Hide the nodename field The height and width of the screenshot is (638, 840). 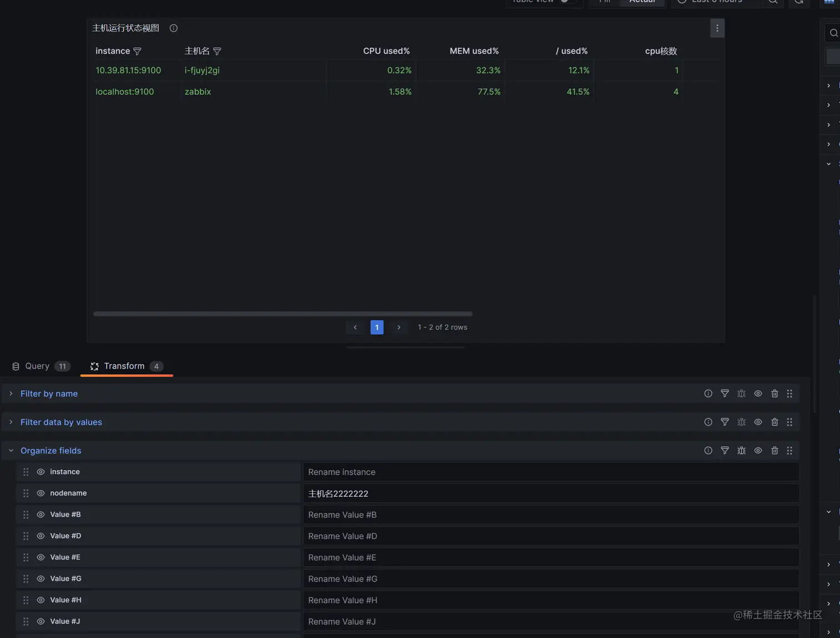41,493
